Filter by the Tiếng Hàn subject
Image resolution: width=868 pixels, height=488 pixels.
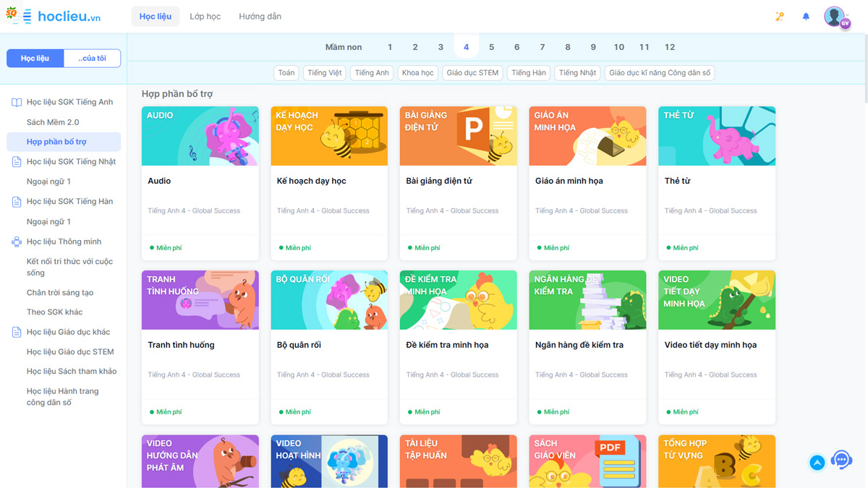(529, 73)
